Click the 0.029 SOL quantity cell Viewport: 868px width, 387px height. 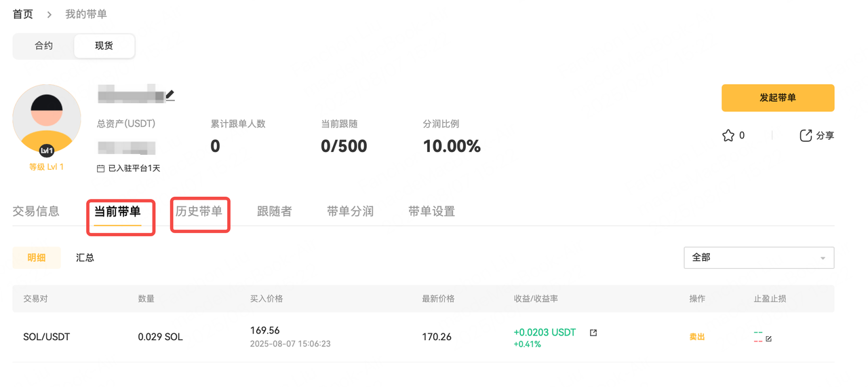[x=160, y=337]
